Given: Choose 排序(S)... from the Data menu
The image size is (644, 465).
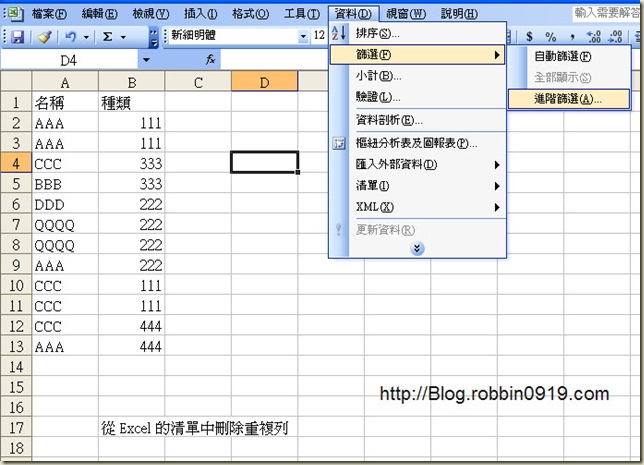Looking at the screenshot, I should (418, 33).
